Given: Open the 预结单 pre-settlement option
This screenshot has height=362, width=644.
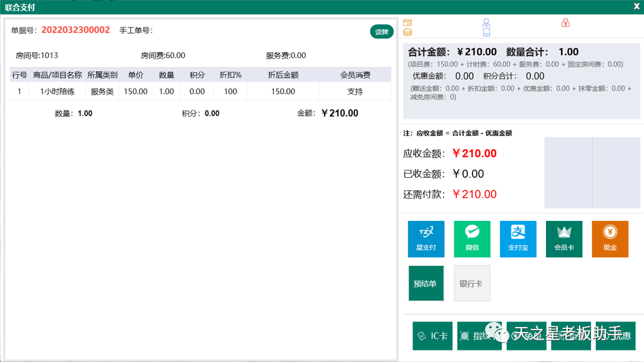Looking at the screenshot, I should tap(426, 283).
